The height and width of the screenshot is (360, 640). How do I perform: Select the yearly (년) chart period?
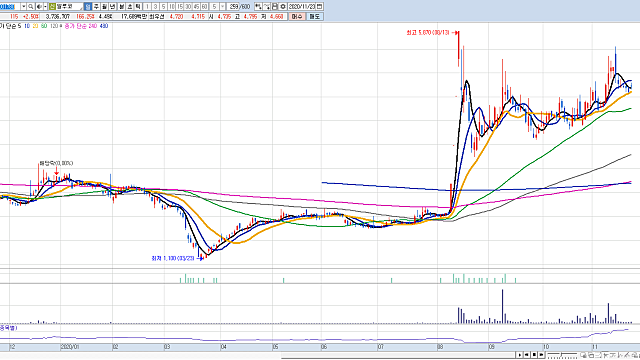pos(112,7)
